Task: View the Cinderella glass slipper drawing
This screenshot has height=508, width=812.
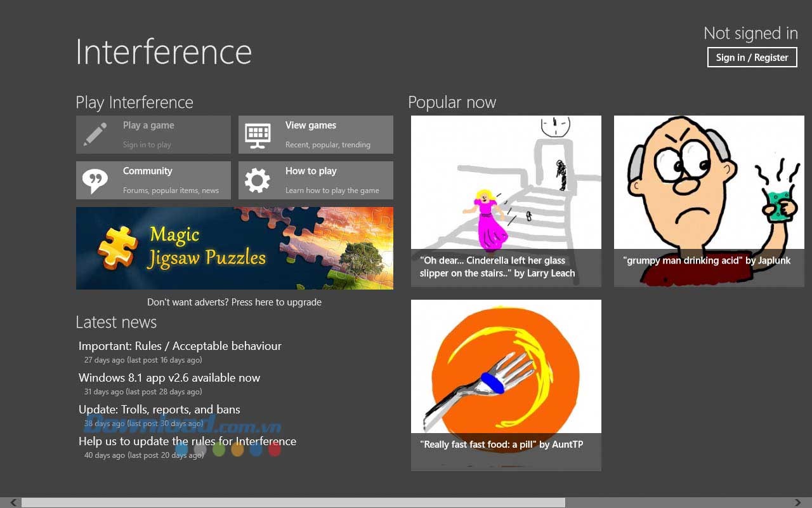Action: 506,190
